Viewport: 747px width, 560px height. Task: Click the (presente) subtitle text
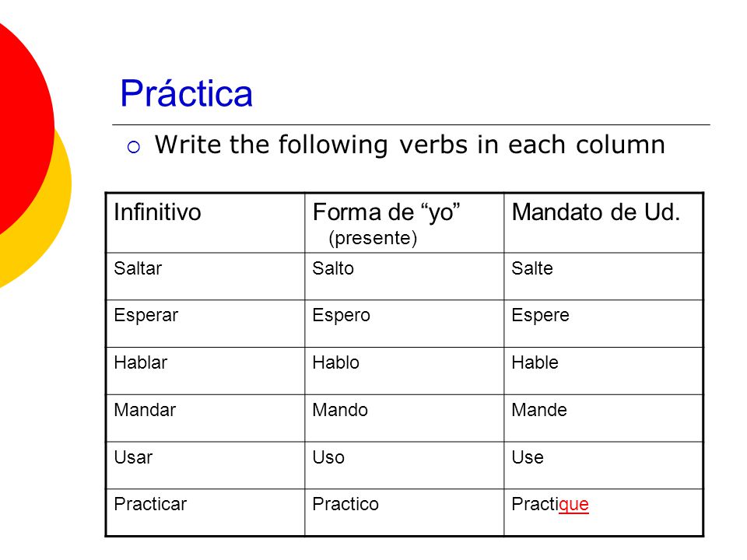[x=373, y=238]
